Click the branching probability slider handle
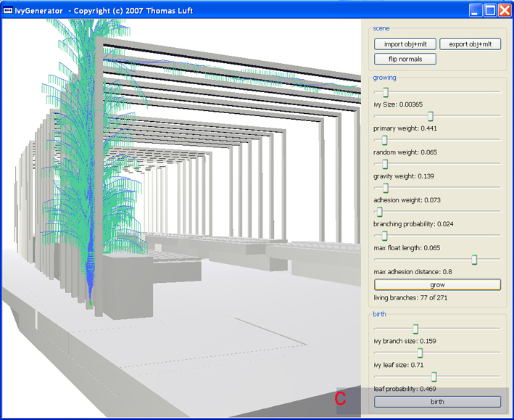Viewport: 514px width, 420px height. [x=379, y=212]
